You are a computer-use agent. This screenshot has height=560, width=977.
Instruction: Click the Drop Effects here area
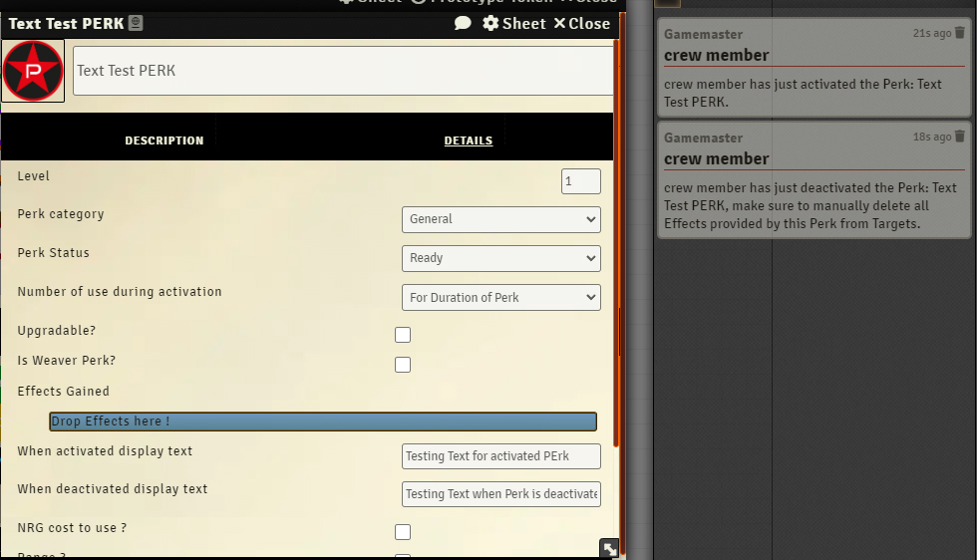pos(323,421)
